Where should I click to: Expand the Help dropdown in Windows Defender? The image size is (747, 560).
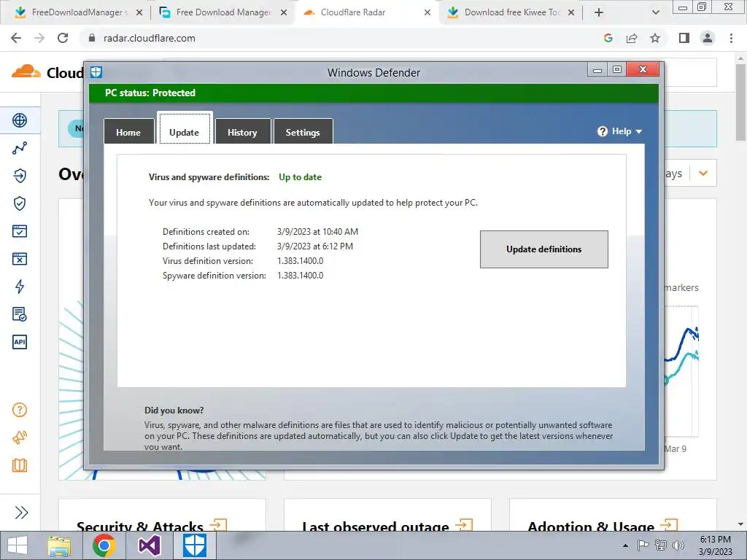coord(620,131)
